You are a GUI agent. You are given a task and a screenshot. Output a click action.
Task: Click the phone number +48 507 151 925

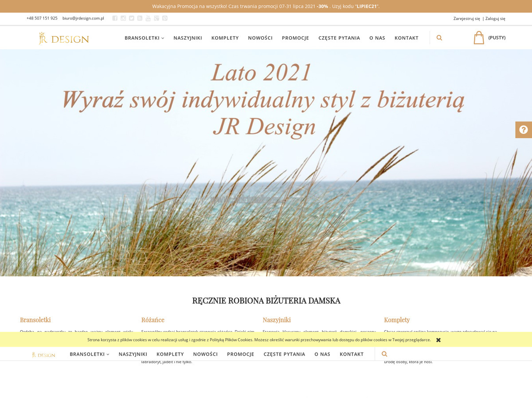(x=42, y=18)
